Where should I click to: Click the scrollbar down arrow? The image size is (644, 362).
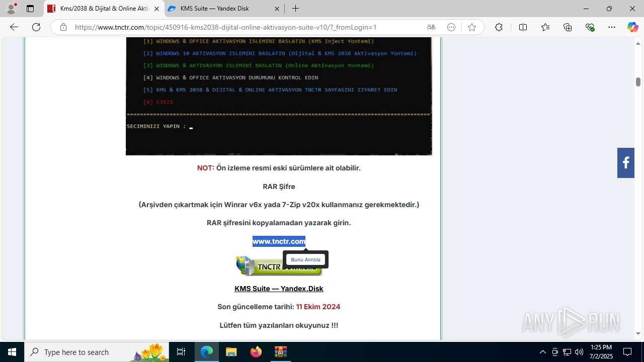tap(638, 334)
